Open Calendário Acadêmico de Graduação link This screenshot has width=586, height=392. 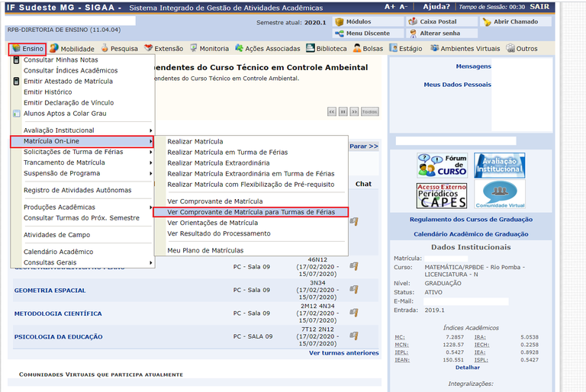pos(470,234)
